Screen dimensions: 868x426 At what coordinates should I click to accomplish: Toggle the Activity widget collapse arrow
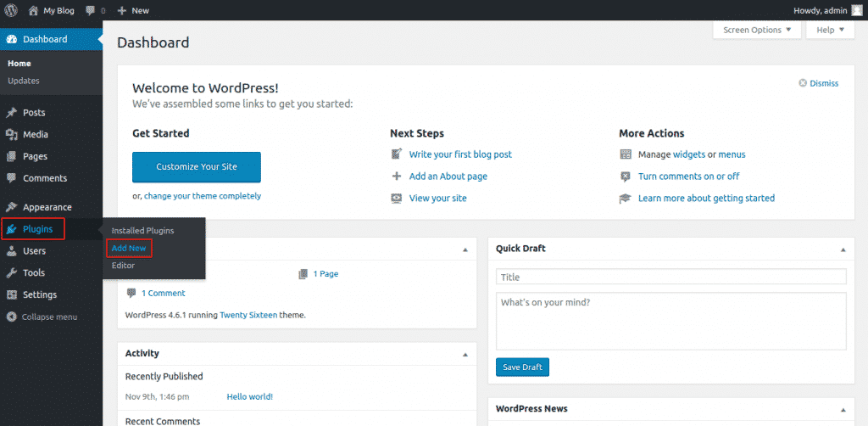point(465,354)
